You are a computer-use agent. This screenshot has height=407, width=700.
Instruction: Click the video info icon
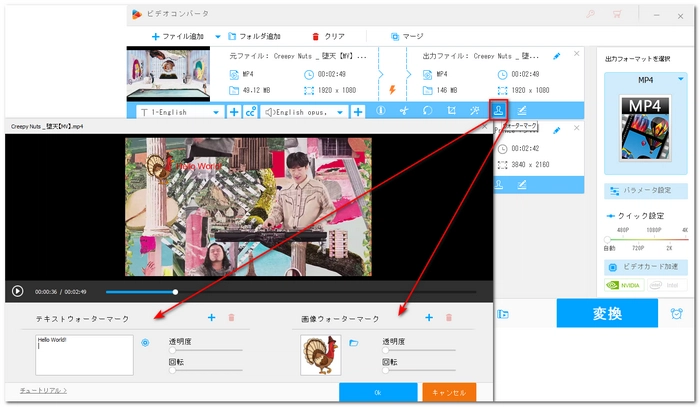pos(380,111)
